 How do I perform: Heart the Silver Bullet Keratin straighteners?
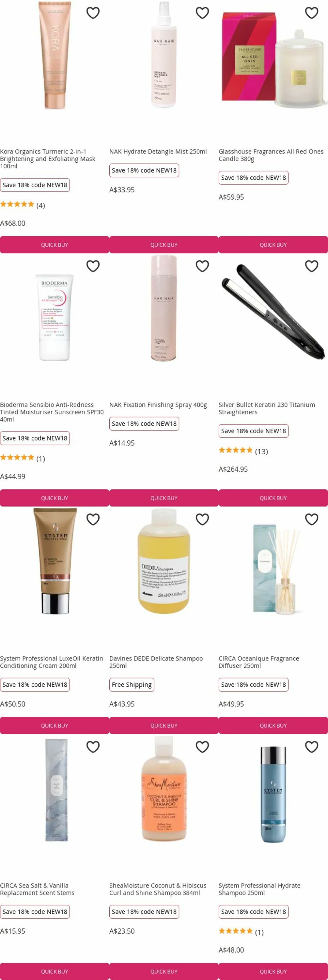(x=312, y=266)
